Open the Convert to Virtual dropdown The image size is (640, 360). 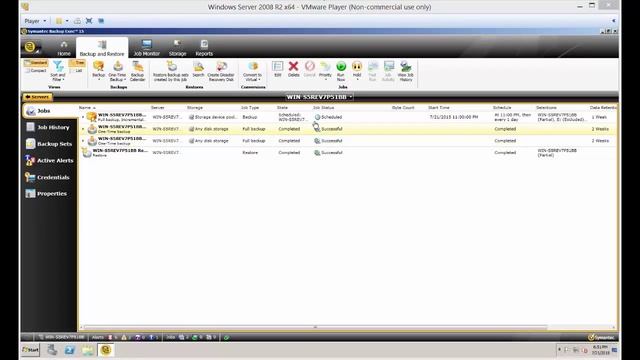[253, 71]
